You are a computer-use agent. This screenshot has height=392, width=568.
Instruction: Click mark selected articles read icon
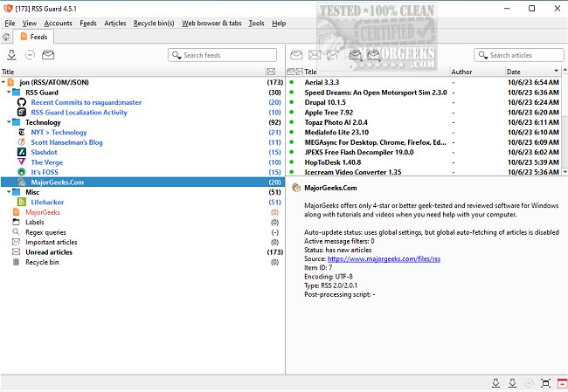click(296, 55)
